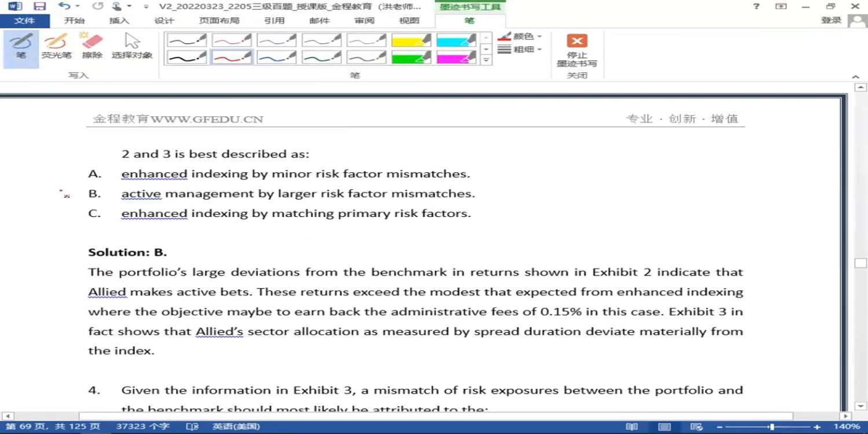The height and width of the screenshot is (434, 868).
Task: Expand the pen styles gallery
Action: pos(487,60)
